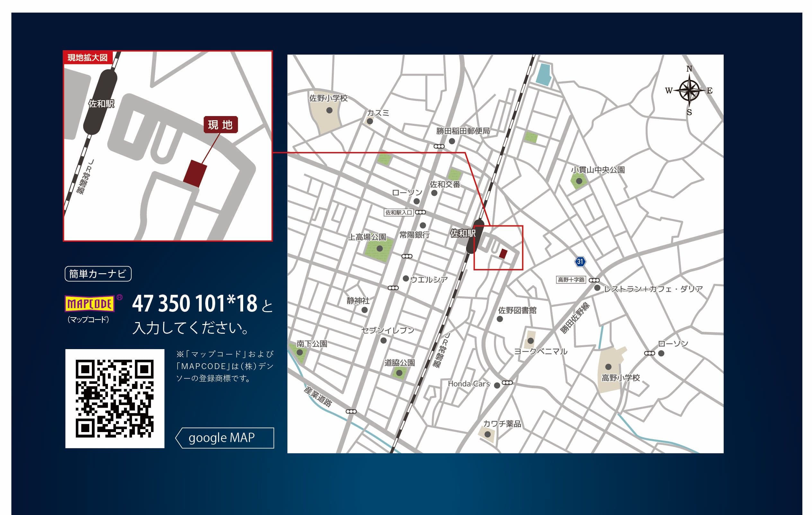Click the route 31 road sign
812x515 pixels.
(x=580, y=262)
